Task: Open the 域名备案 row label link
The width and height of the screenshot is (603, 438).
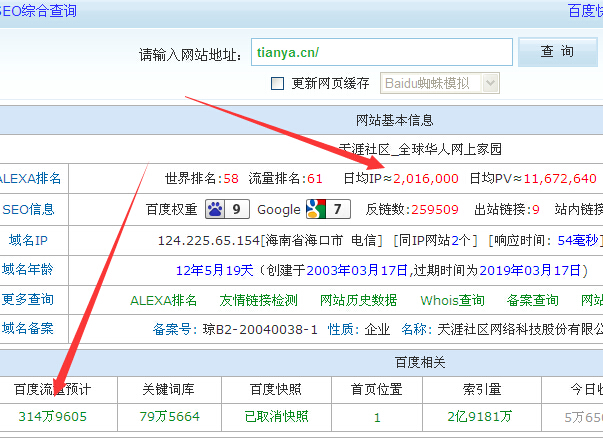Action: (30, 327)
